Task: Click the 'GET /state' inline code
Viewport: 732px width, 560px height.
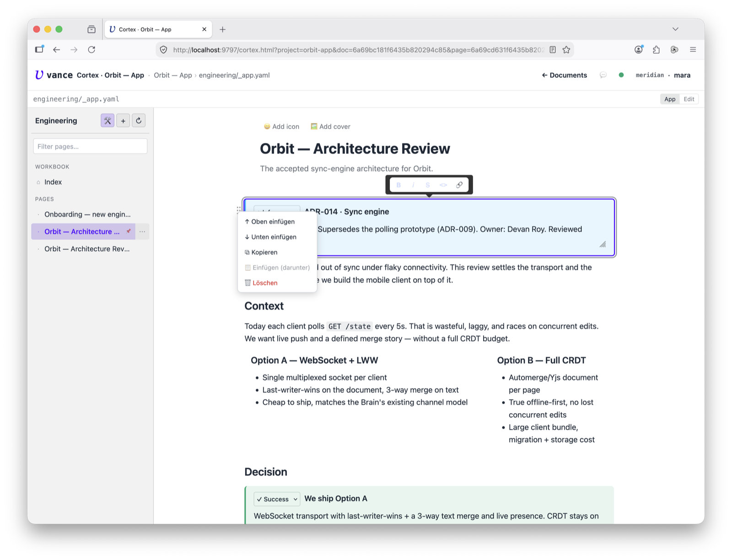Action: [350, 326]
